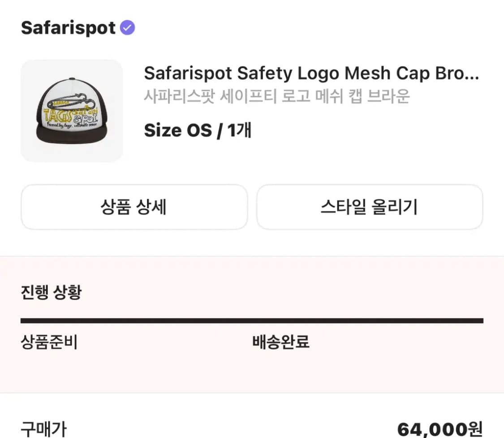Click the verified badge next to Safarispot
Image resolution: width=504 pixels, height=438 pixels.
(127, 28)
